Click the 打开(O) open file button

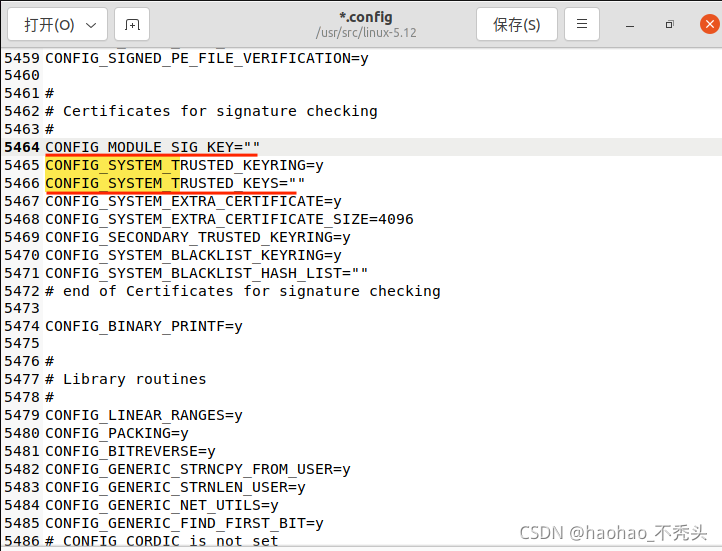(x=48, y=24)
